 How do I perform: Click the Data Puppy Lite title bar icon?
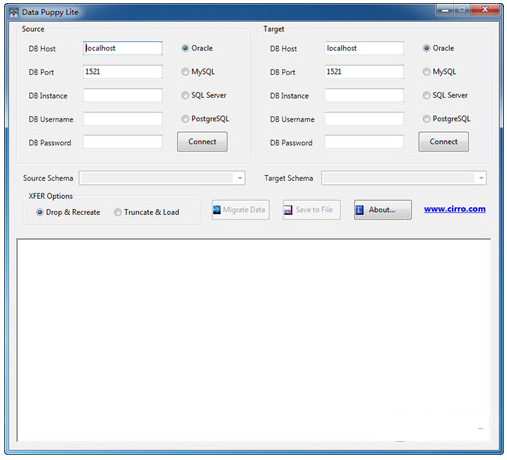coord(14,13)
